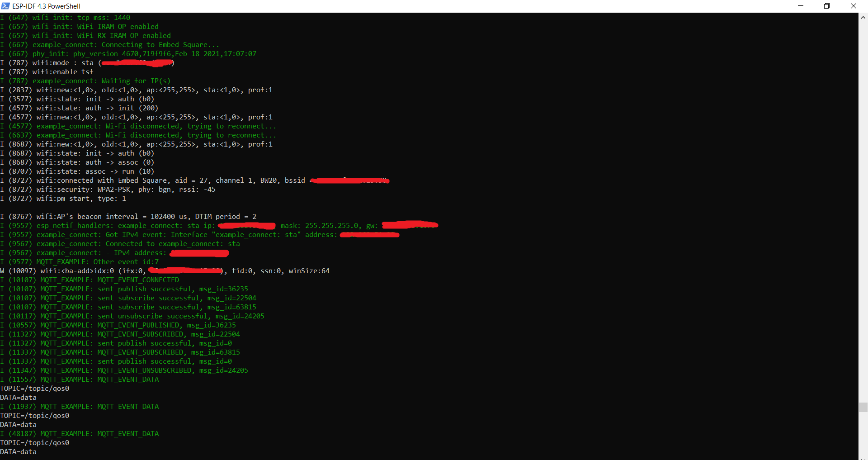Click the 'AP's beacon interval = 102400 us' line
This screenshot has width=868, height=460.
[x=128, y=217]
